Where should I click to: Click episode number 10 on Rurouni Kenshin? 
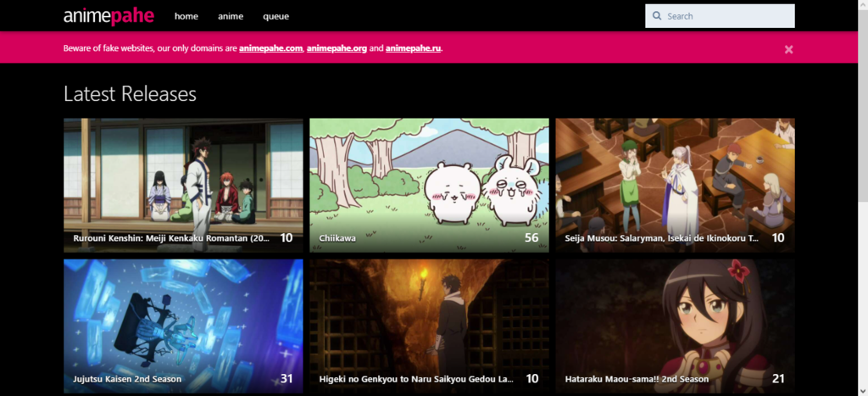[x=287, y=237]
